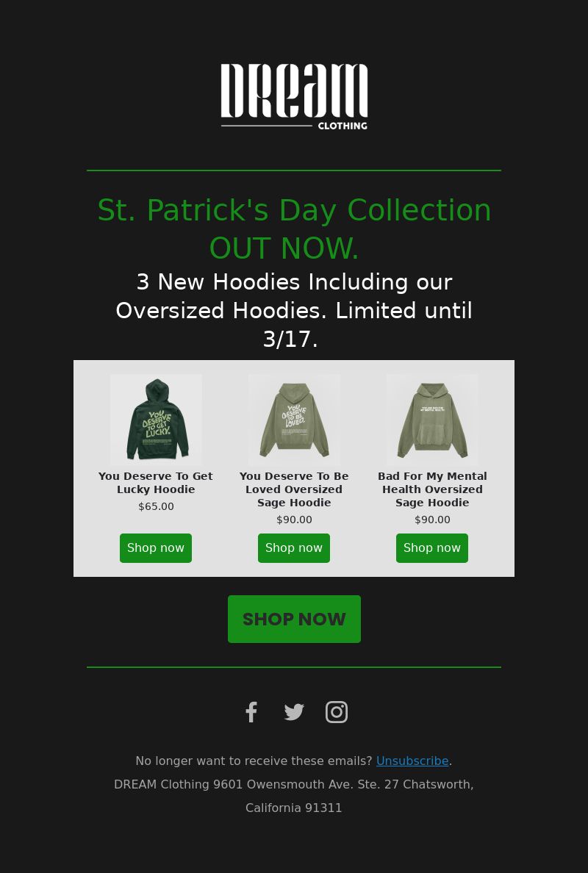Click Shop now under Bad For My Mental Health hoodie
Screen dimensions: 588x873
(432, 548)
